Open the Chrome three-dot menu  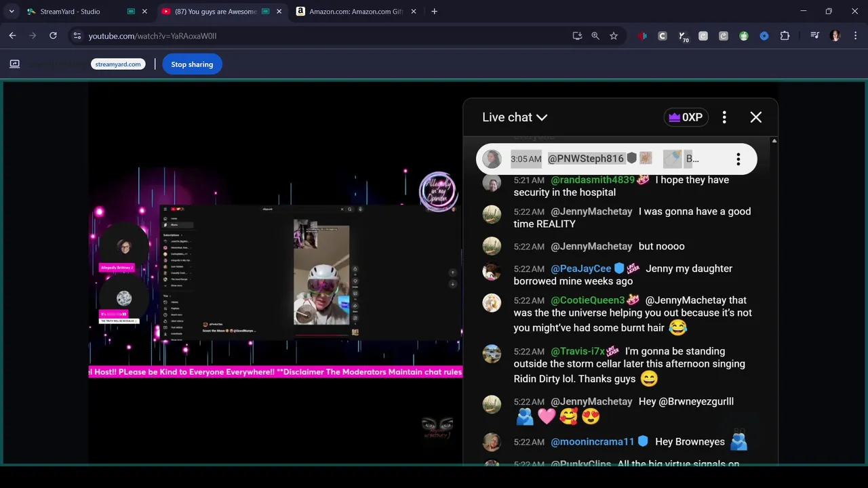854,36
